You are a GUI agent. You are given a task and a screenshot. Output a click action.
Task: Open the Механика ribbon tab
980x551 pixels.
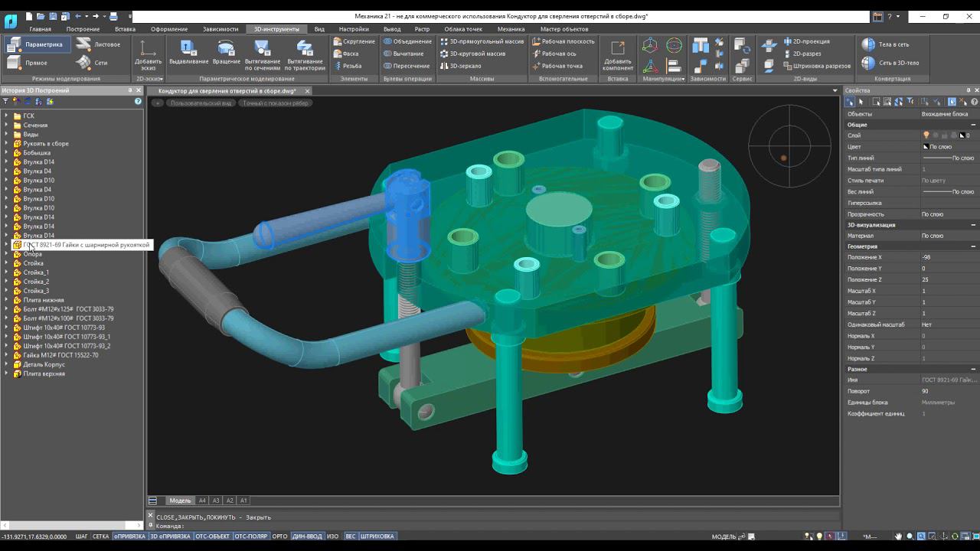tap(511, 29)
